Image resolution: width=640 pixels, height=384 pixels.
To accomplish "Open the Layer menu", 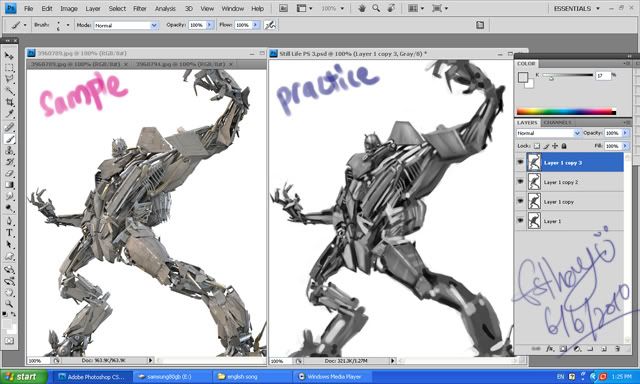I will coord(93,8).
